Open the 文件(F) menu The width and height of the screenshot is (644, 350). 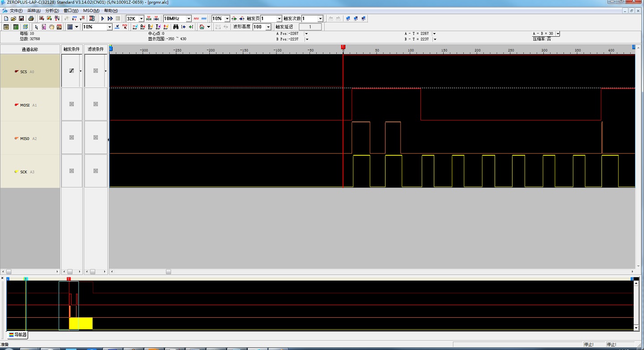click(x=17, y=10)
